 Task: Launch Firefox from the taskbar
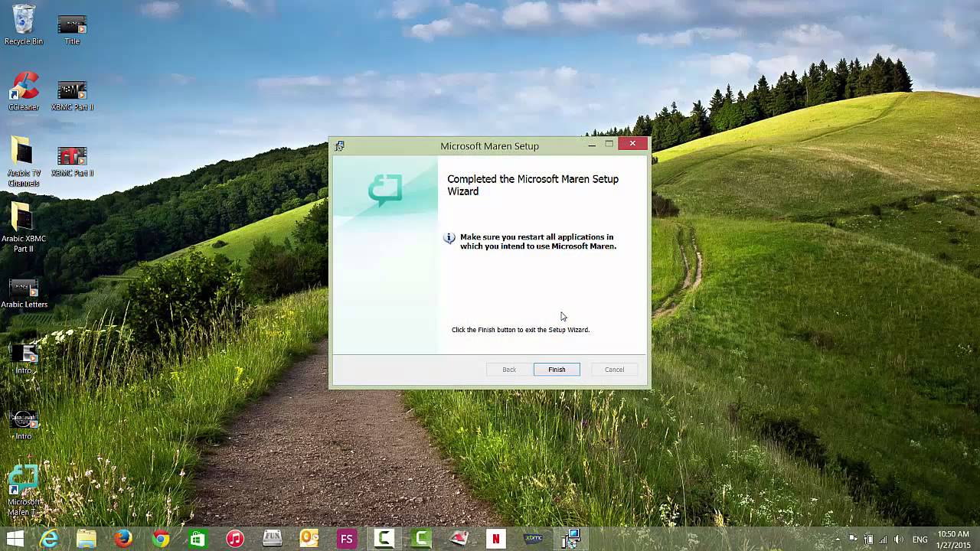pos(123,539)
